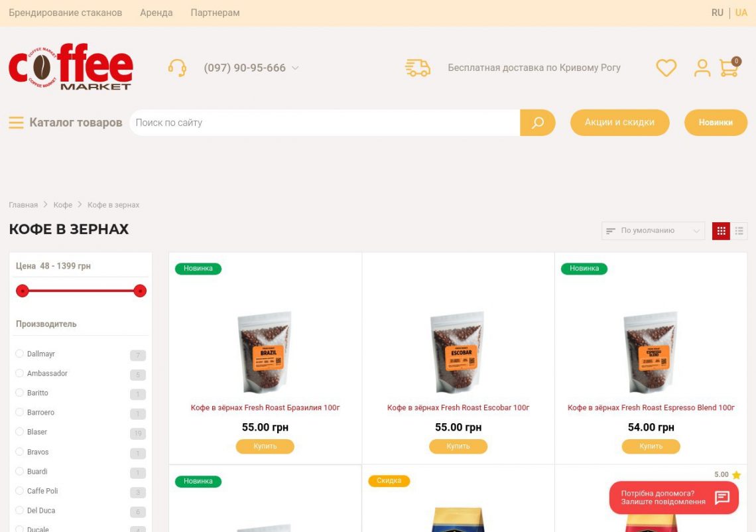Switch site language to UA

tap(741, 13)
